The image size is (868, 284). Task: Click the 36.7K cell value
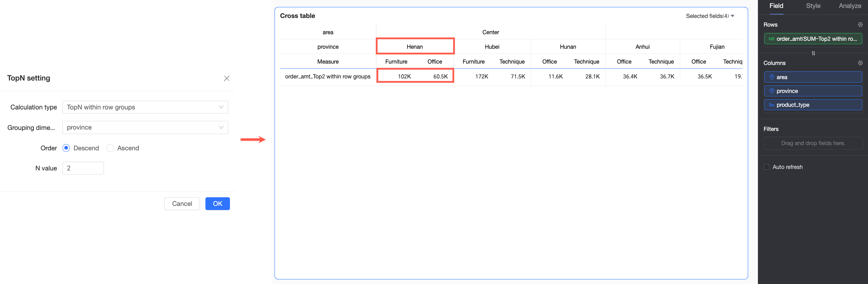[x=667, y=76]
